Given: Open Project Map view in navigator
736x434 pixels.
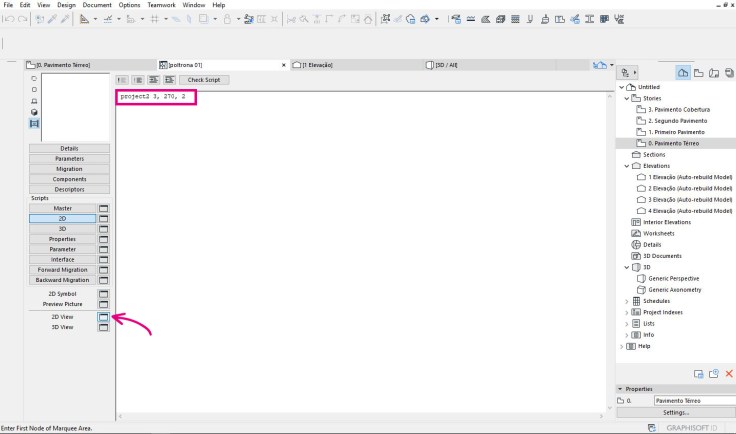Looking at the screenshot, I should pos(683,73).
